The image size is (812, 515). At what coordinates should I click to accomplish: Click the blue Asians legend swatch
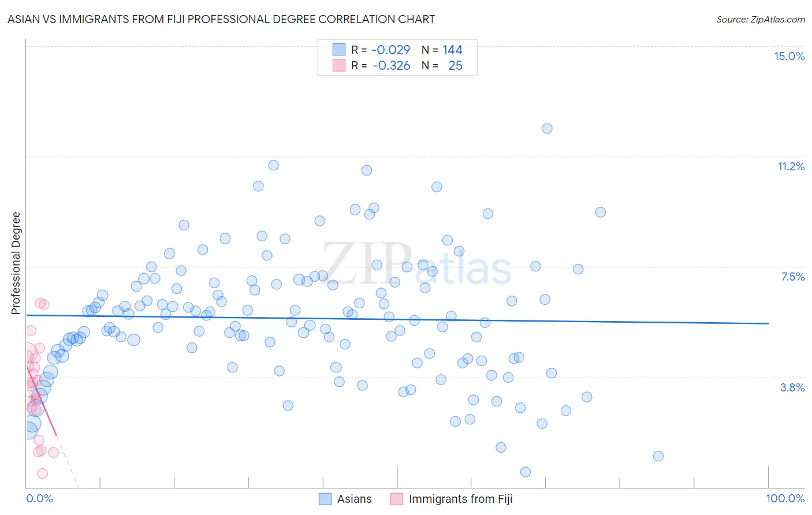pos(325,499)
